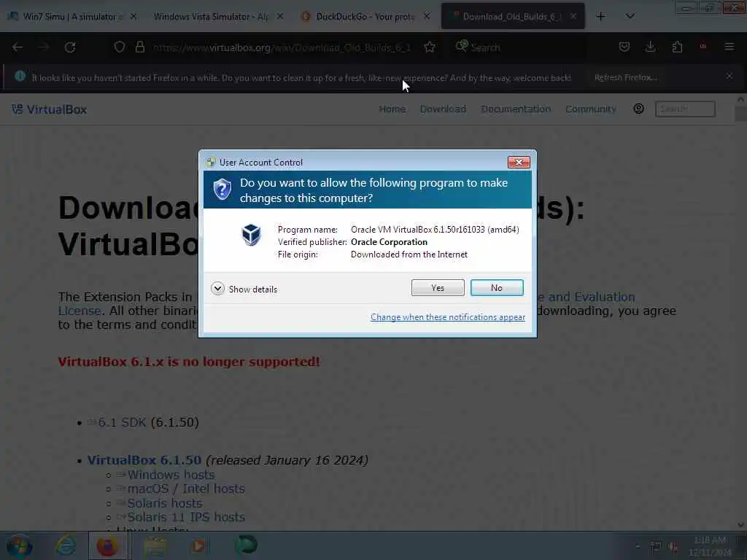This screenshot has height=560, width=747.
Task: Open a new tab with plus button
Action: click(601, 17)
